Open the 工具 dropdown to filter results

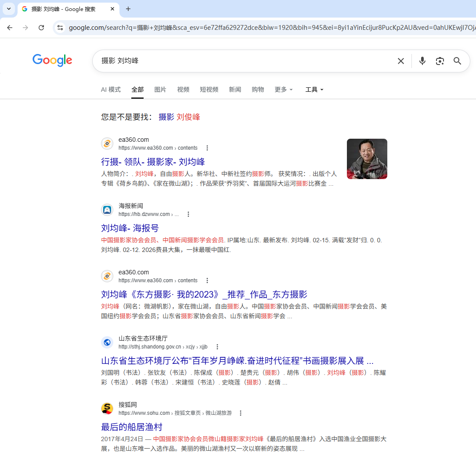click(314, 90)
